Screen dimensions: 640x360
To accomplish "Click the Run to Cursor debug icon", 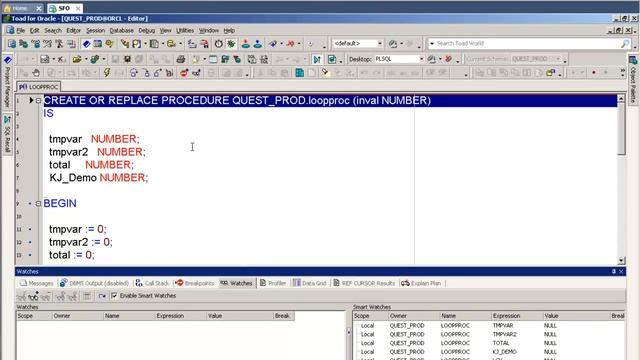I will coord(170,73).
